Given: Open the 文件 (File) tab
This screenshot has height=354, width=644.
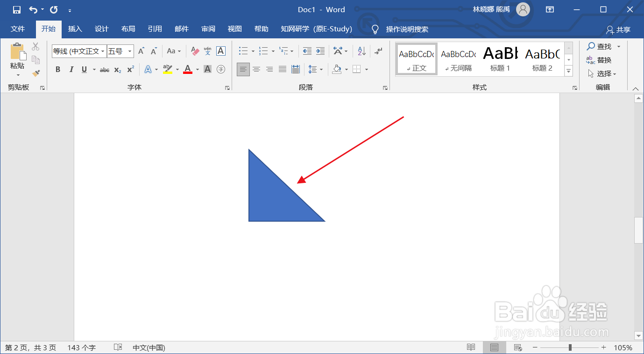Looking at the screenshot, I should [18, 29].
